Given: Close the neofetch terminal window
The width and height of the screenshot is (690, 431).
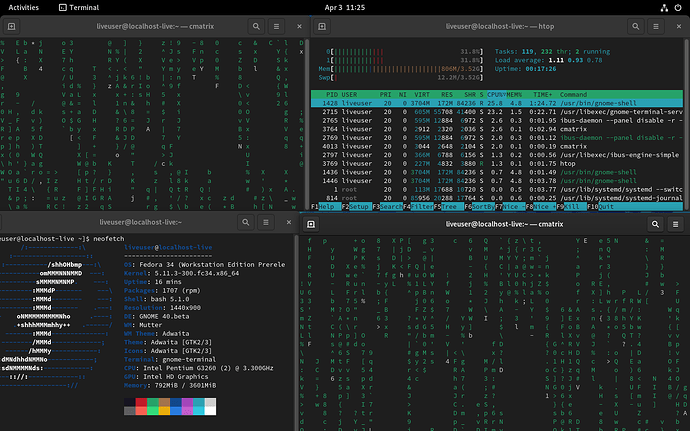Looking at the screenshot, I should click(x=289, y=222).
